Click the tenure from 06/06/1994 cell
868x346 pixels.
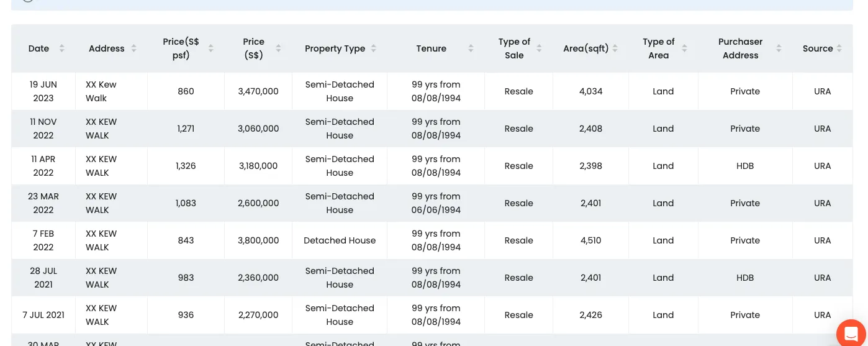[436, 203]
